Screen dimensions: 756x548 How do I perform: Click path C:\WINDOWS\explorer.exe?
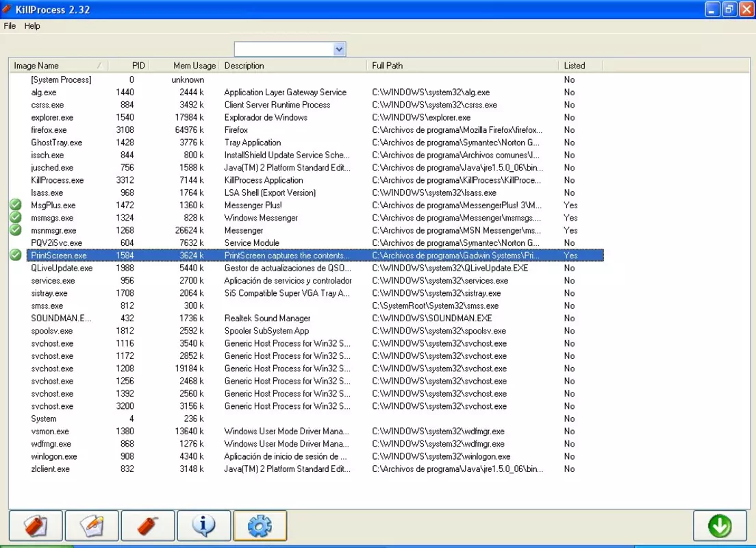click(x=421, y=117)
